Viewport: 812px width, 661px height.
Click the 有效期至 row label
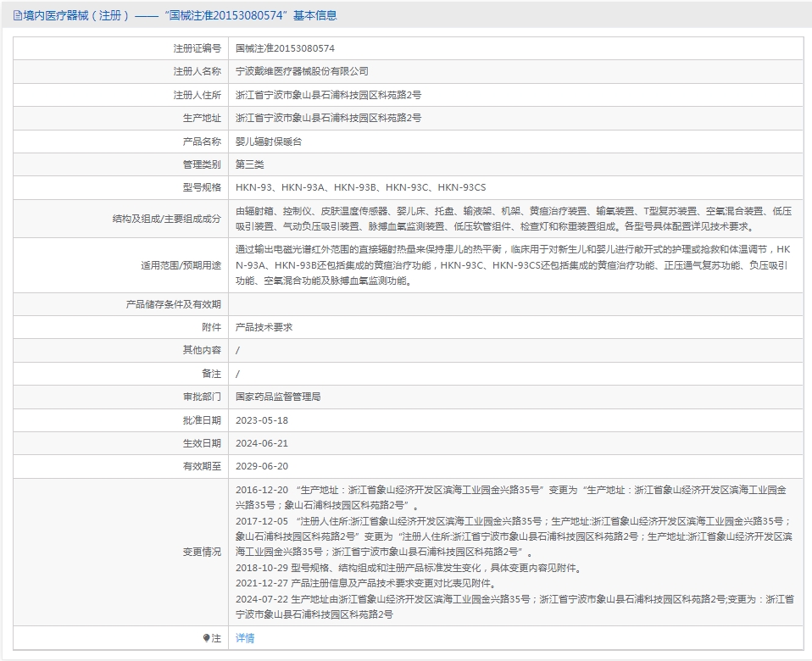pyautogui.click(x=202, y=466)
